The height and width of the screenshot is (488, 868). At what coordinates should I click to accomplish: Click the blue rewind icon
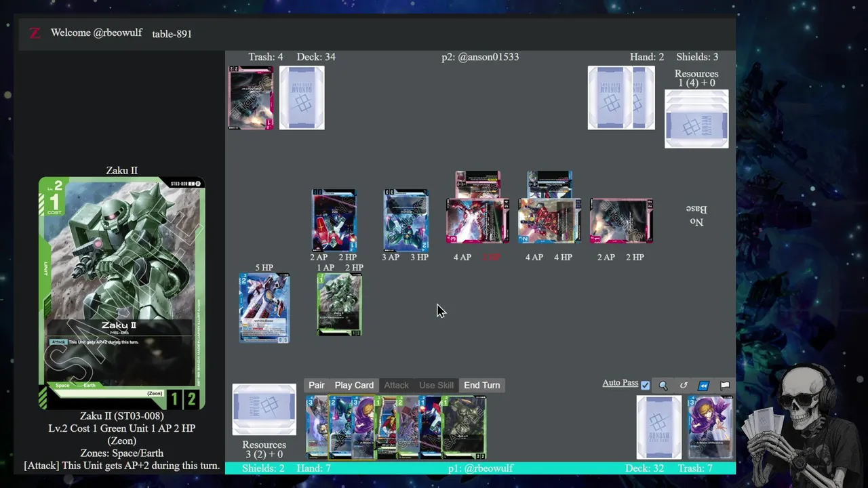pos(703,385)
